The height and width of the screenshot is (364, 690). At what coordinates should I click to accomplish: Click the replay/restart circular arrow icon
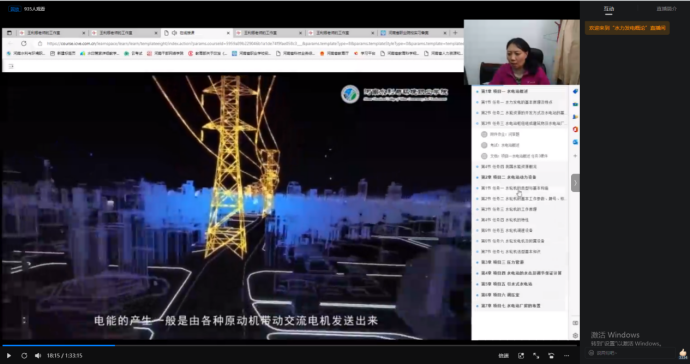click(24, 356)
